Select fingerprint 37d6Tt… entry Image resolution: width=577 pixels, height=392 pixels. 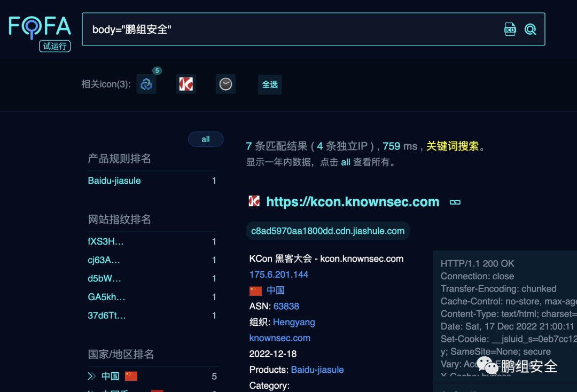[x=107, y=316]
